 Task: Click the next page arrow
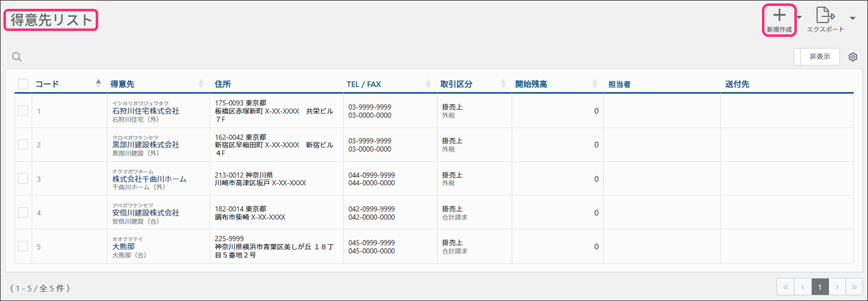pos(837,287)
